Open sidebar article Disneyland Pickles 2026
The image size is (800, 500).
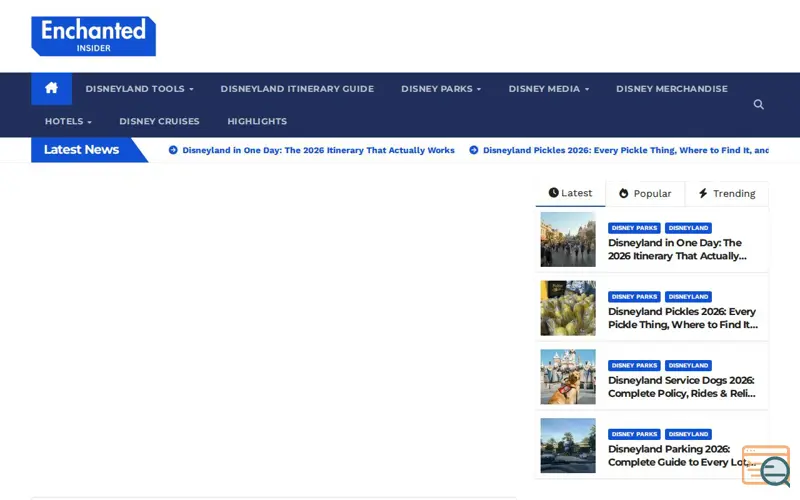[x=683, y=318]
